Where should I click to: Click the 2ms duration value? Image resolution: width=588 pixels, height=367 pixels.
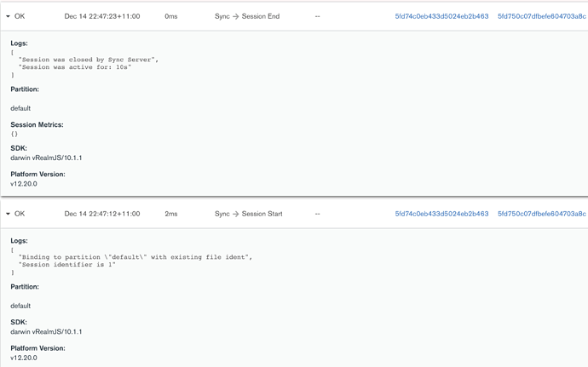click(x=171, y=214)
